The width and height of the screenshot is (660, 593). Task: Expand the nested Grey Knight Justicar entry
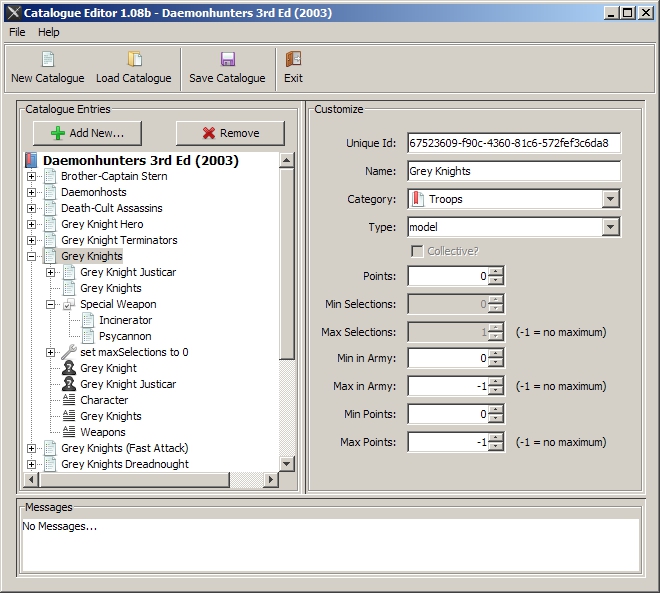point(50,272)
